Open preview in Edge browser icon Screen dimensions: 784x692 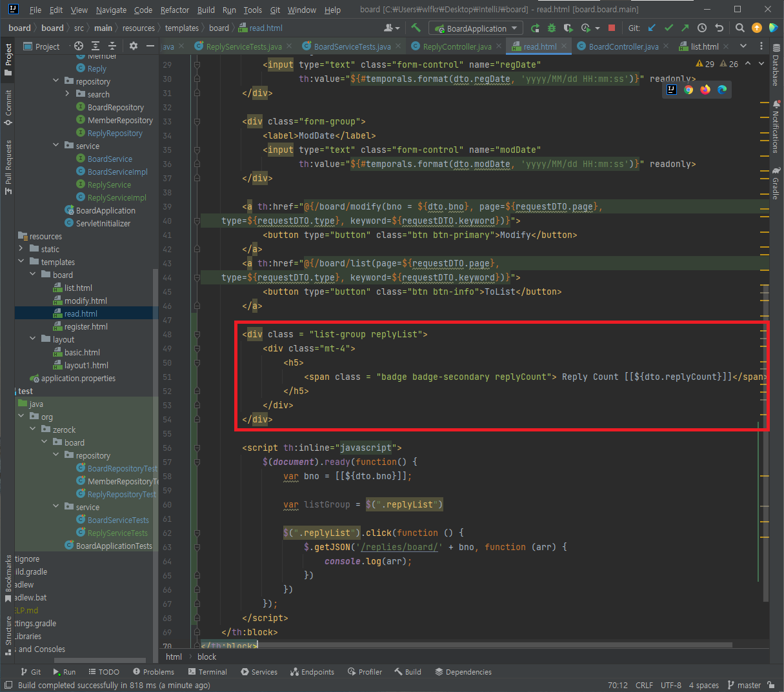click(x=722, y=90)
